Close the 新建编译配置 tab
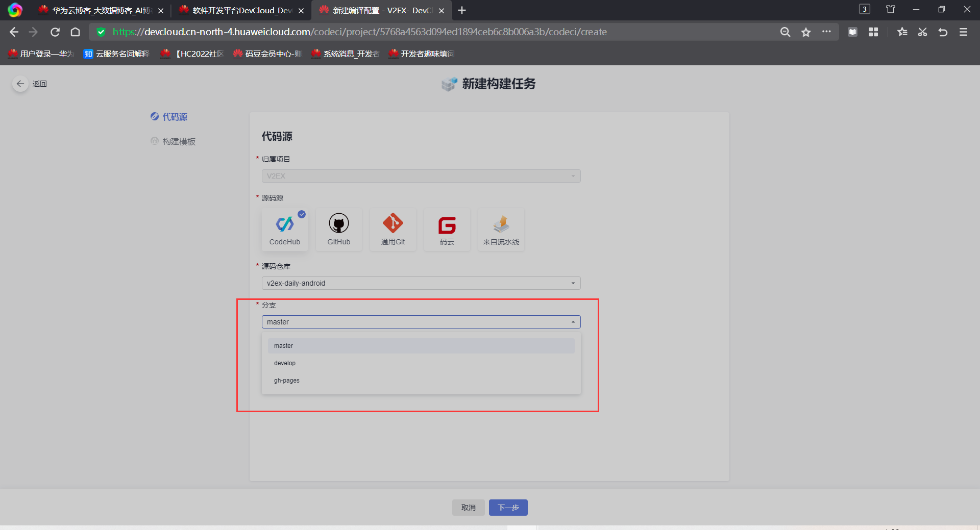980x530 pixels. [442, 11]
